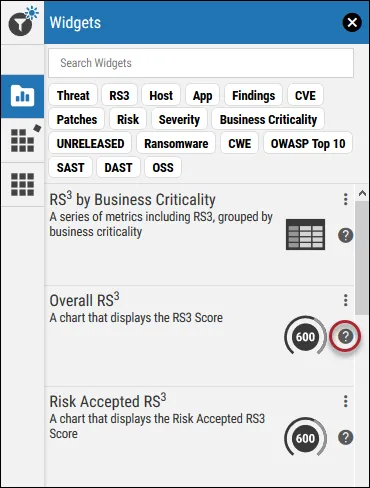Screen dimensions: 370x488
Task: Open the grid with pencil edit-layout icon
Action: tap(25, 139)
